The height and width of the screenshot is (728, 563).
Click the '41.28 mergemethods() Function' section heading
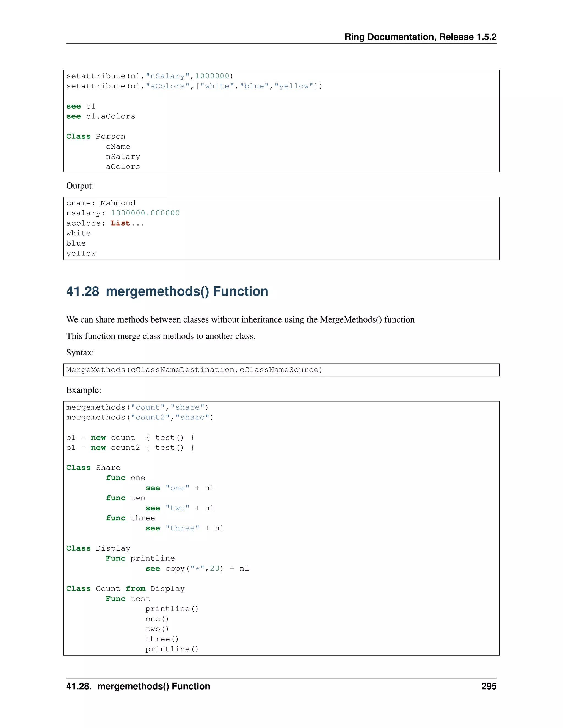click(x=167, y=291)
